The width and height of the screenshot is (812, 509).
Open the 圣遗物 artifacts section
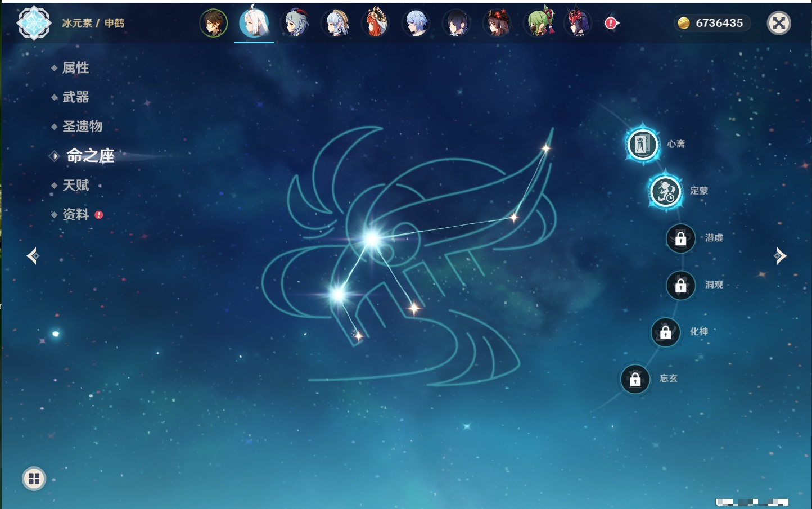point(82,127)
